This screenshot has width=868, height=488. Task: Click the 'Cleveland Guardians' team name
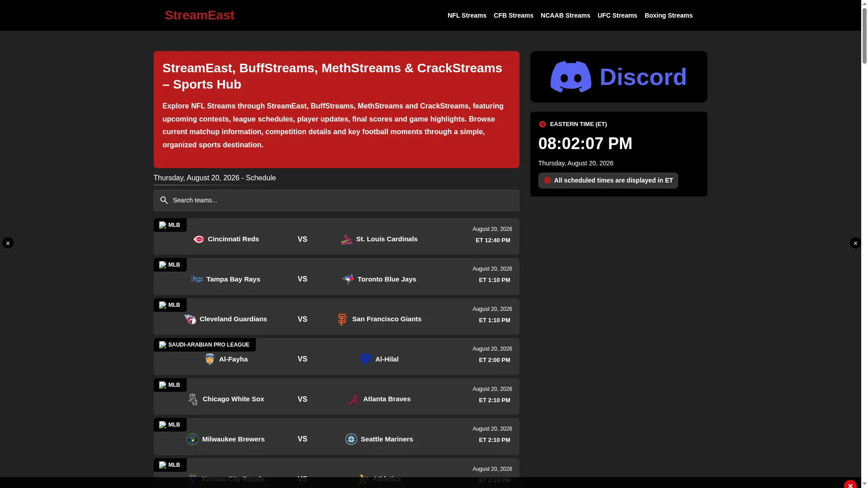click(x=233, y=319)
